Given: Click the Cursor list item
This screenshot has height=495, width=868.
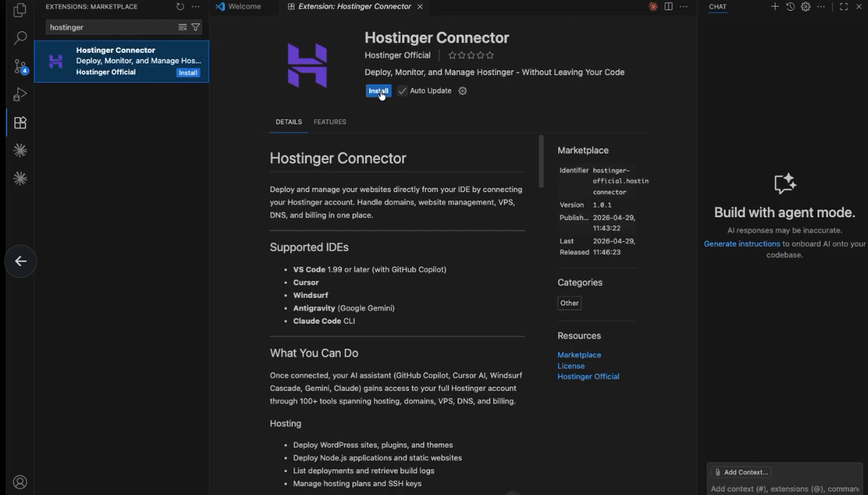Looking at the screenshot, I should pos(306,282).
